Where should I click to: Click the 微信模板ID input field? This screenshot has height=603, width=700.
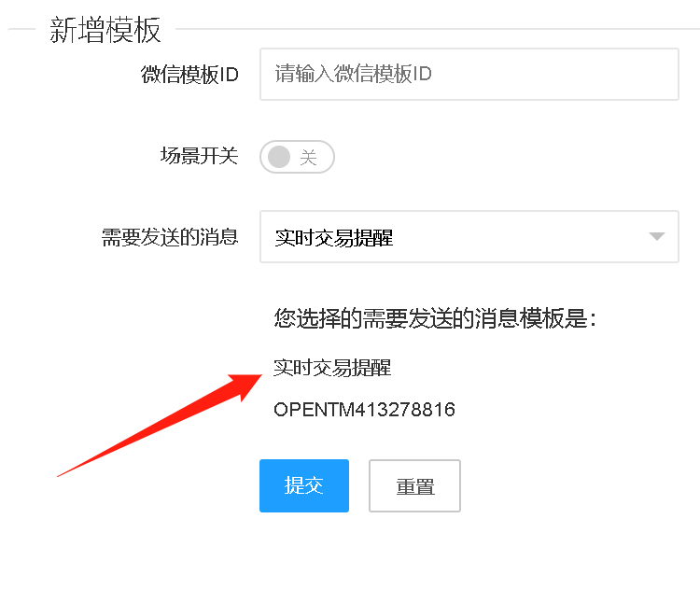click(469, 74)
